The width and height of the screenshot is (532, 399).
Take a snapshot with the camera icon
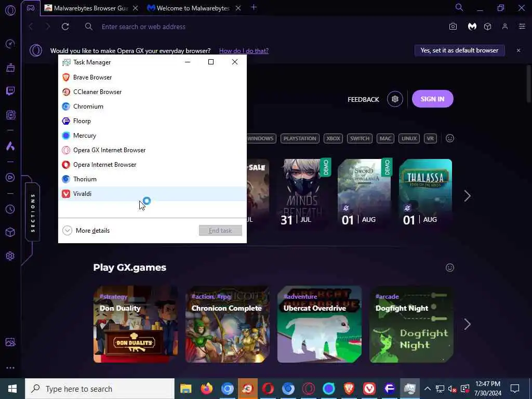(x=453, y=26)
